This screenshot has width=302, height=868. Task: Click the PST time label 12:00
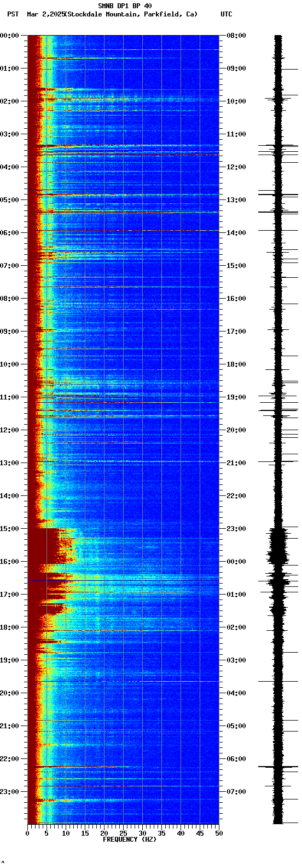pos(9,430)
